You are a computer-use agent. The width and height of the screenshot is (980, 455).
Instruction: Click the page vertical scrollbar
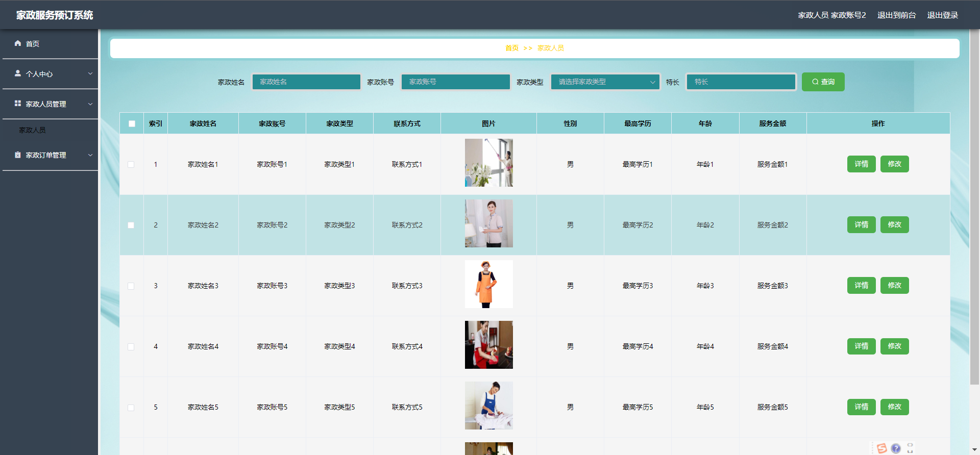tap(974, 207)
